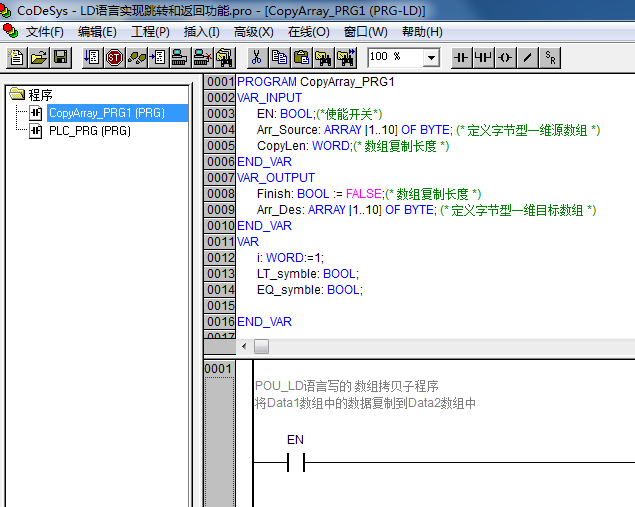635x507 pixels.
Task: Click line number 0015 in declaration gutter
Action: click(219, 306)
